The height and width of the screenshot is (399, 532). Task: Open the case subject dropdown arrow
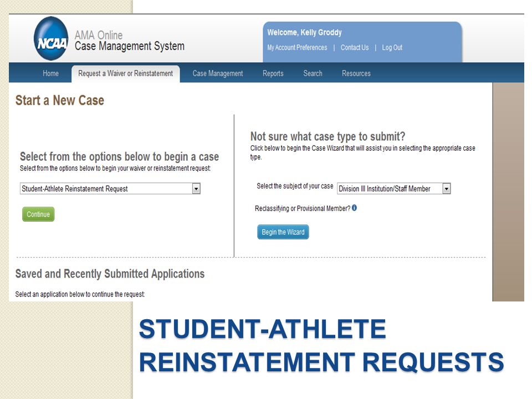coord(447,188)
